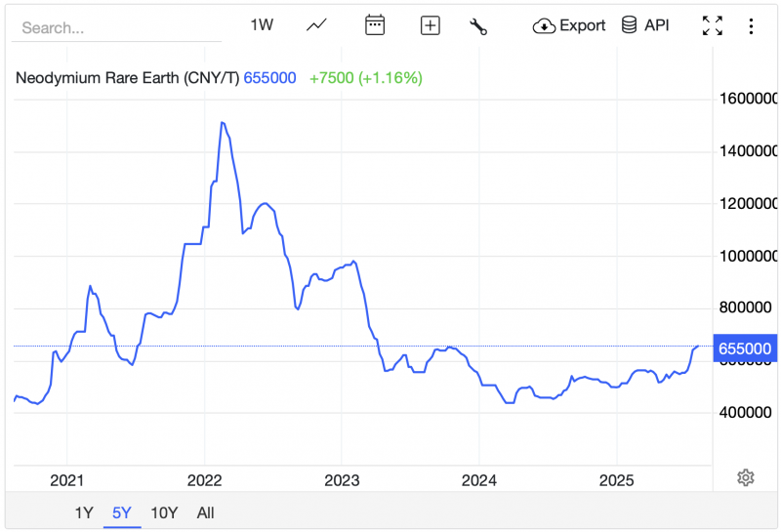Click the Export text button
781x532 pixels.
coord(583,25)
